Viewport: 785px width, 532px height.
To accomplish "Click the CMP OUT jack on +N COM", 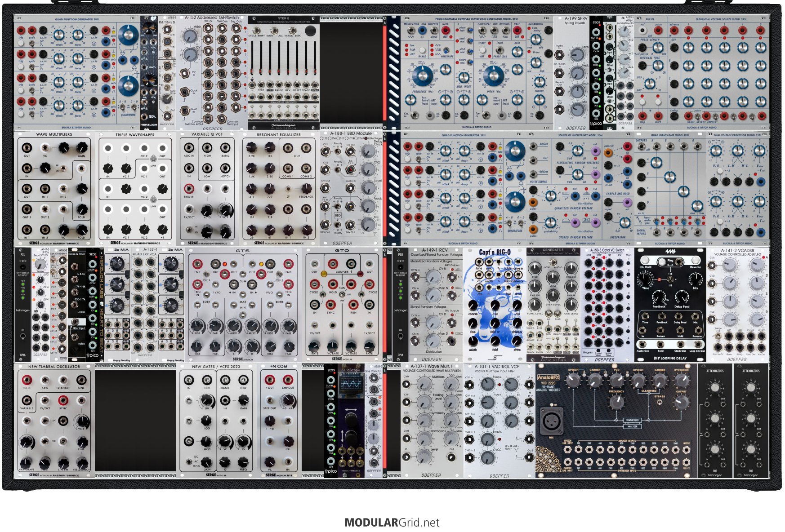I will [288, 380].
